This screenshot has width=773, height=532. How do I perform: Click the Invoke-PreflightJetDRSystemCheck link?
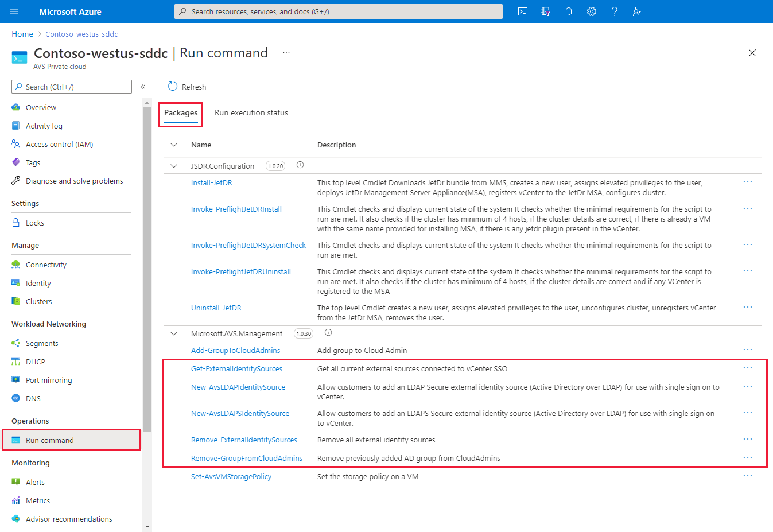coord(248,245)
